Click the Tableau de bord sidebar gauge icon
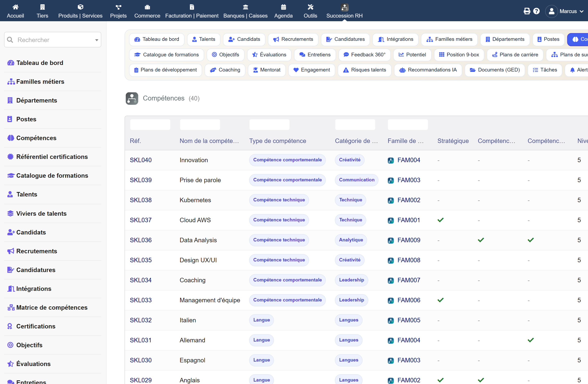The height and width of the screenshot is (384, 588). 11,63
